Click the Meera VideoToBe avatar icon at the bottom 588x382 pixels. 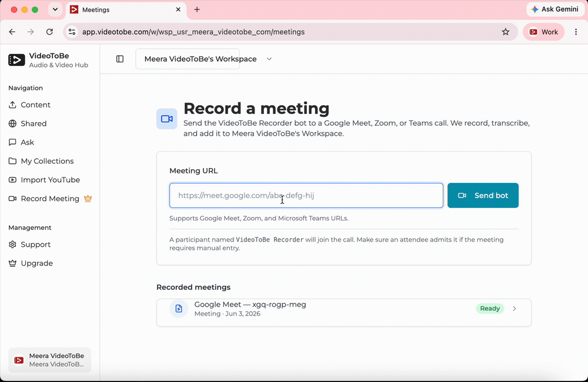point(19,360)
